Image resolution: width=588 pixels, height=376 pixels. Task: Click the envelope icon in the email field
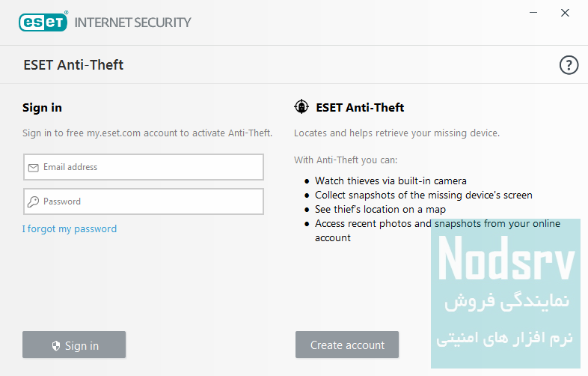pos(33,168)
